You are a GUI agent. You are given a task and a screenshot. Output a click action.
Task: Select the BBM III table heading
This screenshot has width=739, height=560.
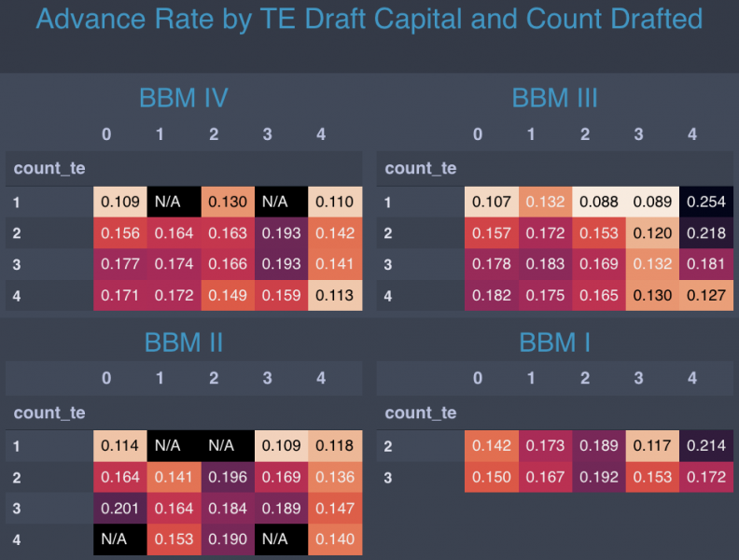[554, 98]
